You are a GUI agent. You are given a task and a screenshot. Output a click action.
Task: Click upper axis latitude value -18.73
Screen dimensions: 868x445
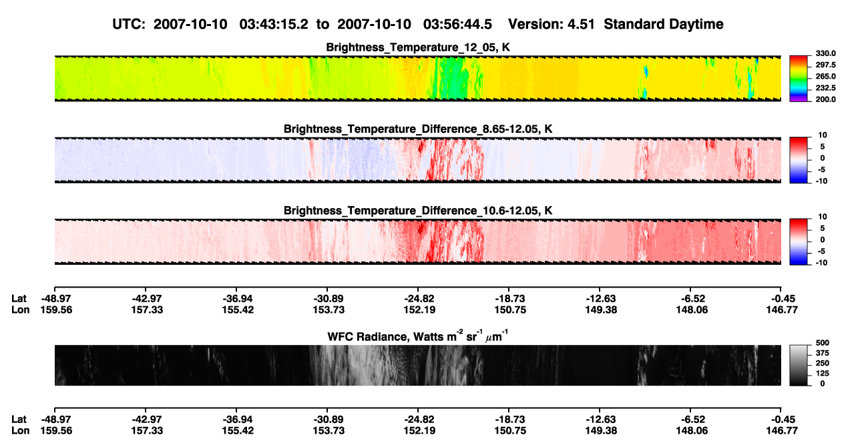click(509, 298)
